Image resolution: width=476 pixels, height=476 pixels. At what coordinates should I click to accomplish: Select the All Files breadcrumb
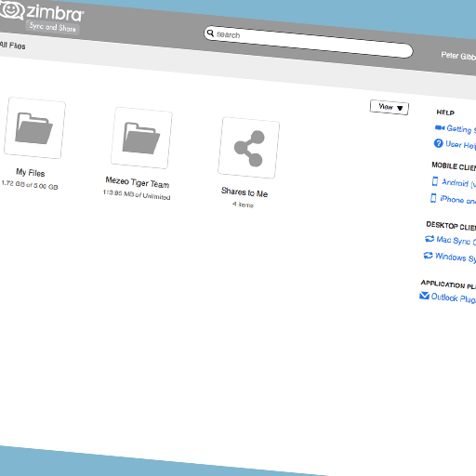pyautogui.click(x=12, y=46)
